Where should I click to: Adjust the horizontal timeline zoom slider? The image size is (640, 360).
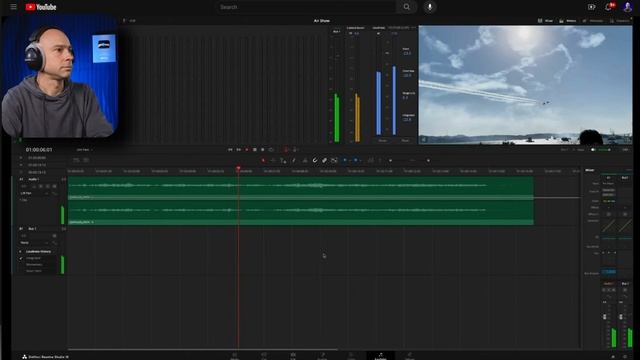428,160
